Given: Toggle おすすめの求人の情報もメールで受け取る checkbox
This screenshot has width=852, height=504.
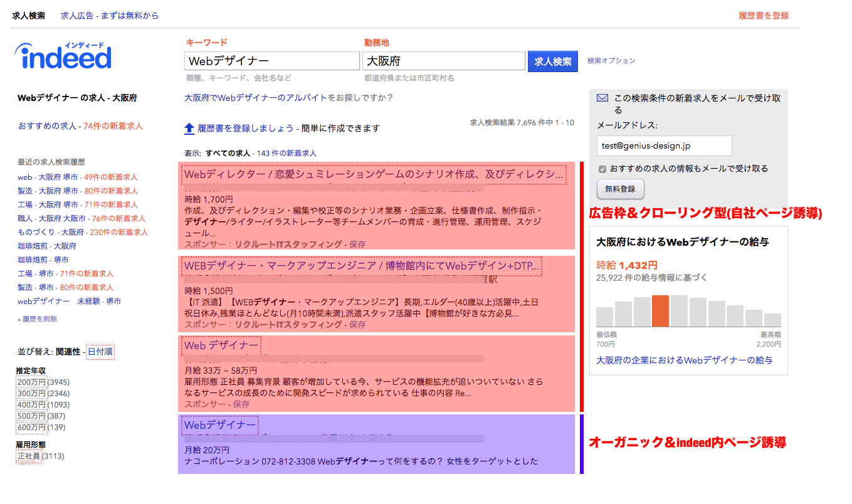Looking at the screenshot, I should (x=602, y=169).
